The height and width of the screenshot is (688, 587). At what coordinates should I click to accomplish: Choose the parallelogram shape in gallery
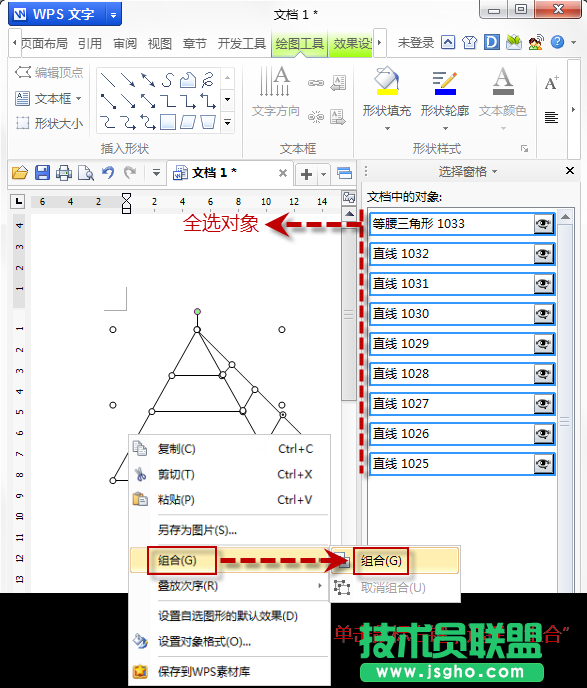coord(188,122)
